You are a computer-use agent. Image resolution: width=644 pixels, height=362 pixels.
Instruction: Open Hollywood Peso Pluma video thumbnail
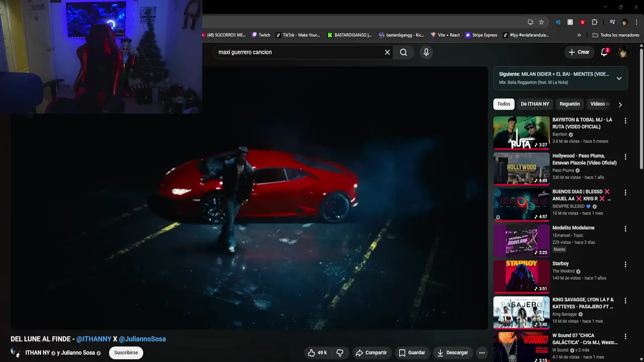coord(521,168)
